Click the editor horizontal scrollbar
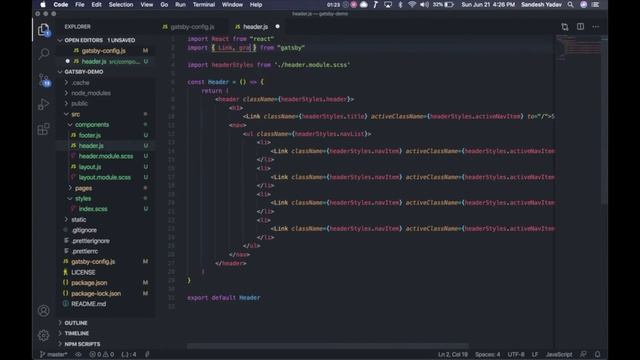The height and width of the screenshot is (360, 640). click(328, 346)
